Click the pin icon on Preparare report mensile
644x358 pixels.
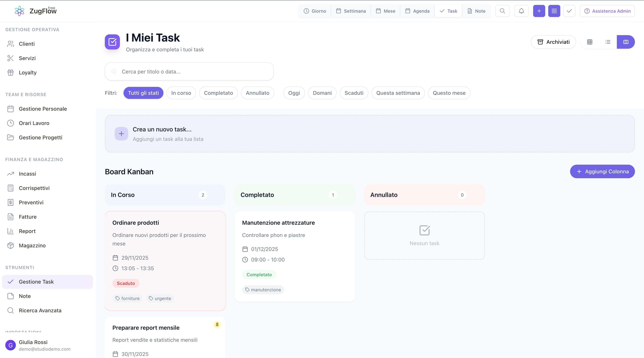coord(217,324)
